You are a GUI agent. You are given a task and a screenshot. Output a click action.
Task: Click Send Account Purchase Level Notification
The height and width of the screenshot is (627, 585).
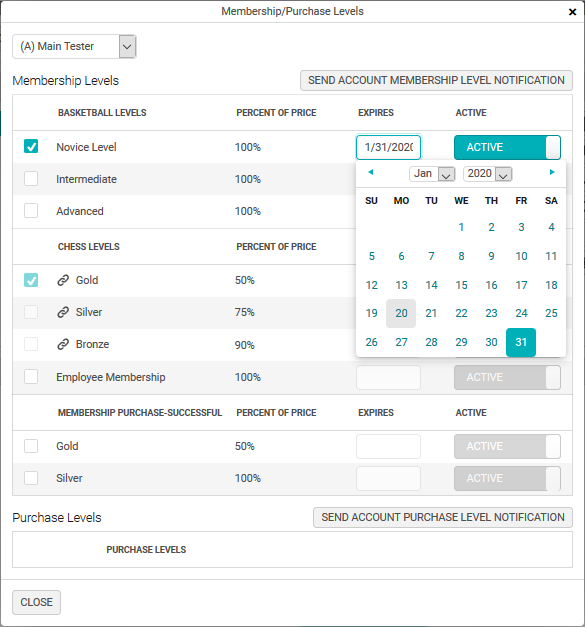443,517
